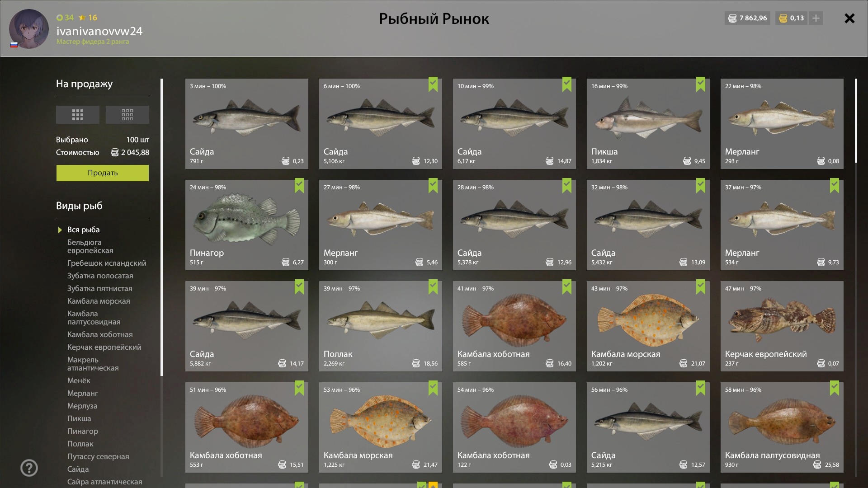Click the gold coins balance 0,13

792,18
